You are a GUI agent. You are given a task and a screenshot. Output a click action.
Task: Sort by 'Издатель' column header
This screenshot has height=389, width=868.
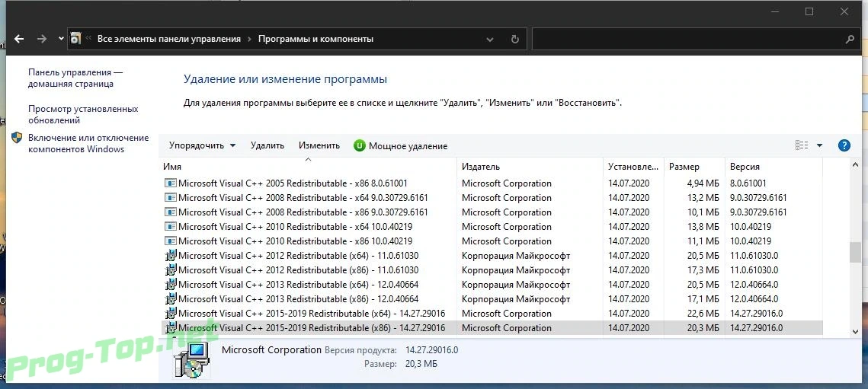click(x=530, y=167)
